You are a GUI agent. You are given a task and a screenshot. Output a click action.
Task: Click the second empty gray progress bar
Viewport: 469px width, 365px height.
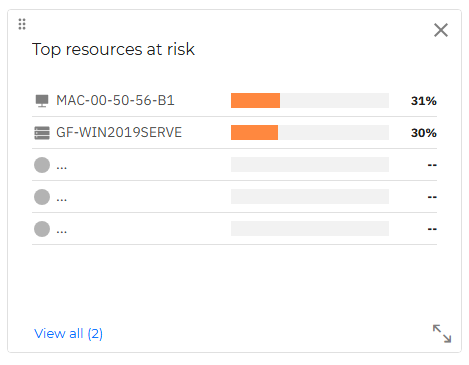(310, 196)
